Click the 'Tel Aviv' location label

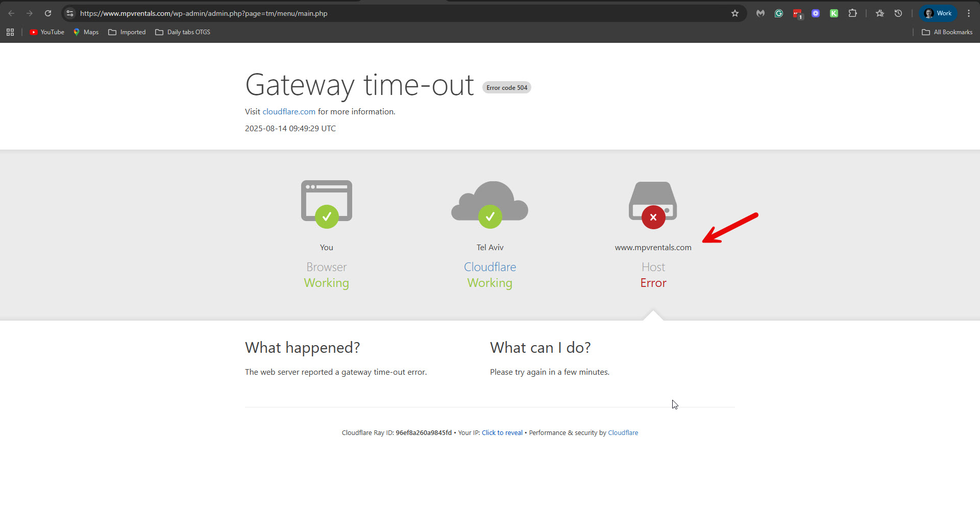coord(490,247)
